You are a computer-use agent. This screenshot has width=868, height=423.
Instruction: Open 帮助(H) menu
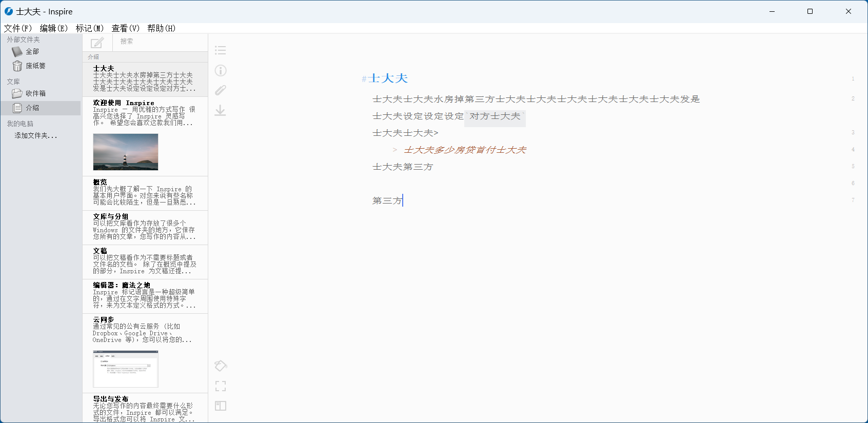pos(162,28)
